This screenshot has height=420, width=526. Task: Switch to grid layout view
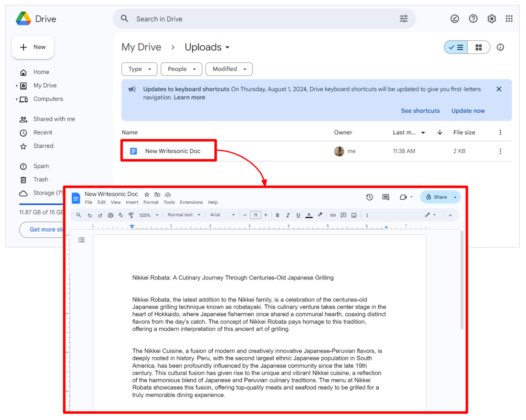tap(479, 47)
